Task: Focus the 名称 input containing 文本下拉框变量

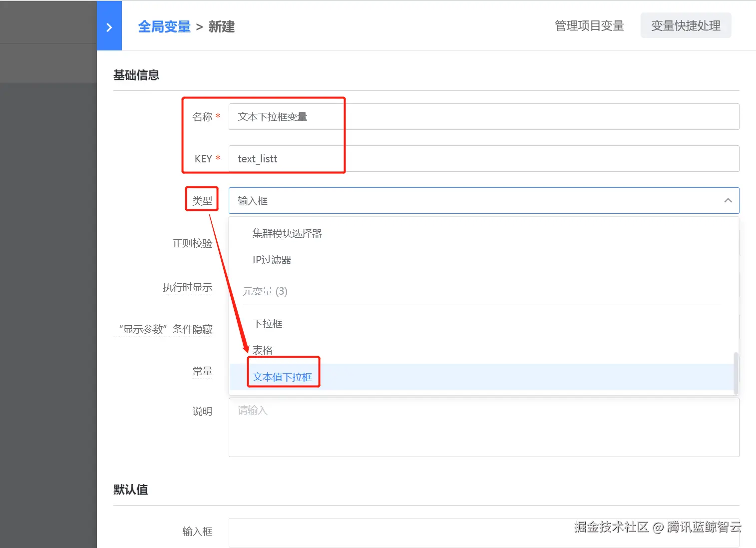Action: pyautogui.click(x=350, y=116)
